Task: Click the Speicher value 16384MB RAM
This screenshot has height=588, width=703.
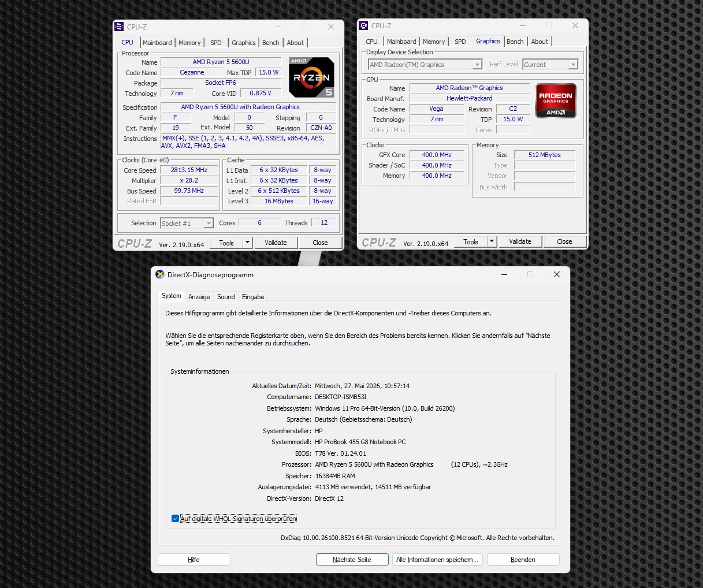Action: pyautogui.click(x=335, y=476)
